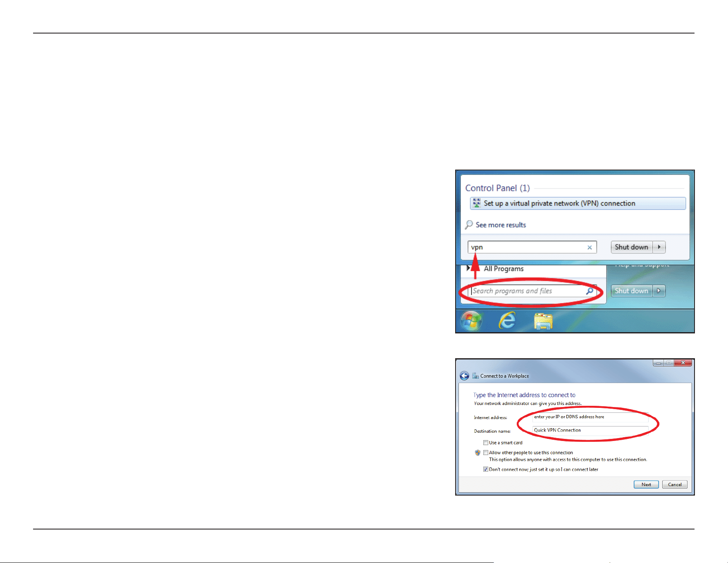The width and height of the screenshot is (728, 563).
Task: Expand the arrow beside the upper Shut down button
Action: (659, 247)
